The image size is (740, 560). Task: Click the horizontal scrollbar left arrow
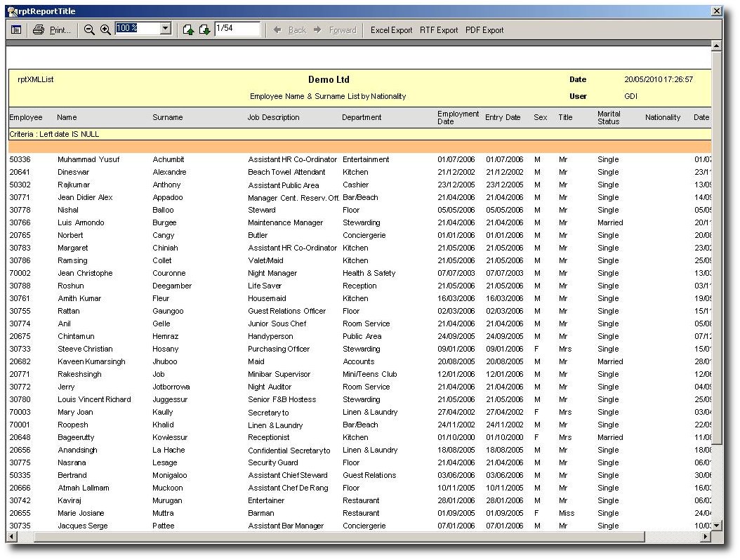point(12,537)
